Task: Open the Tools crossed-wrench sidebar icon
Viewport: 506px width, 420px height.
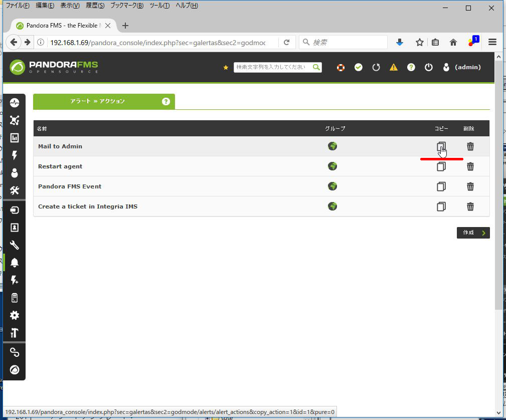Action: 15,190
